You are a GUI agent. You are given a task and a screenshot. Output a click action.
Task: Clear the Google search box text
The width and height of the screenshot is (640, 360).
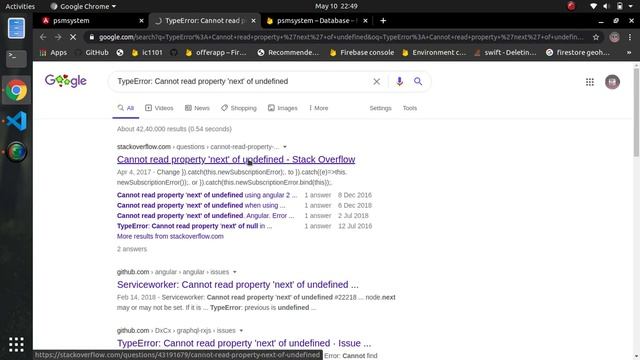click(x=376, y=82)
